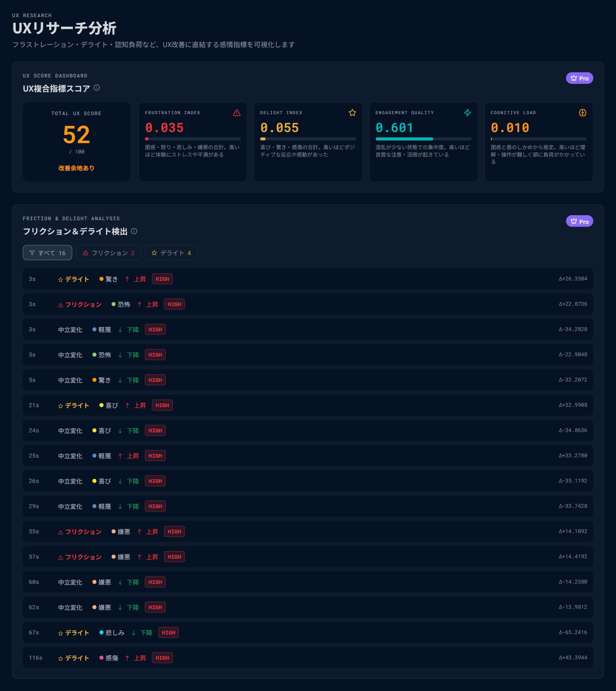Click the 改善余地あり status label
Viewport: 616px width, 691px height.
[76, 168]
